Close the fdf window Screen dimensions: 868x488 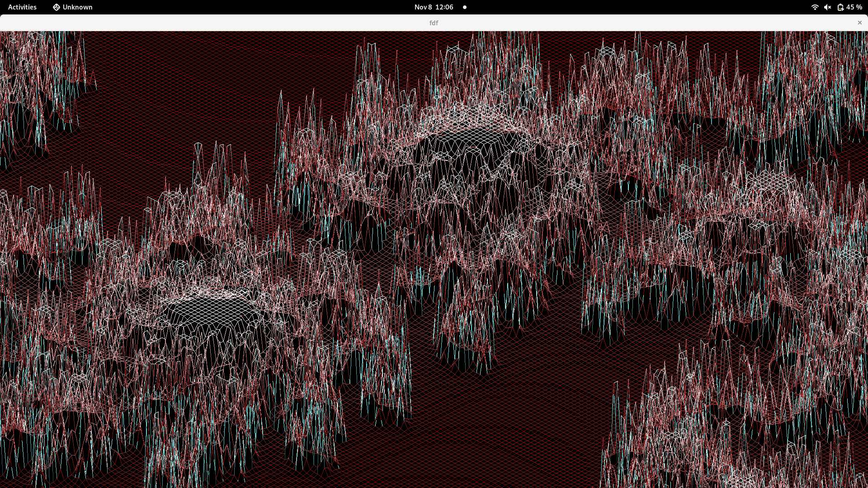coord(859,23)
